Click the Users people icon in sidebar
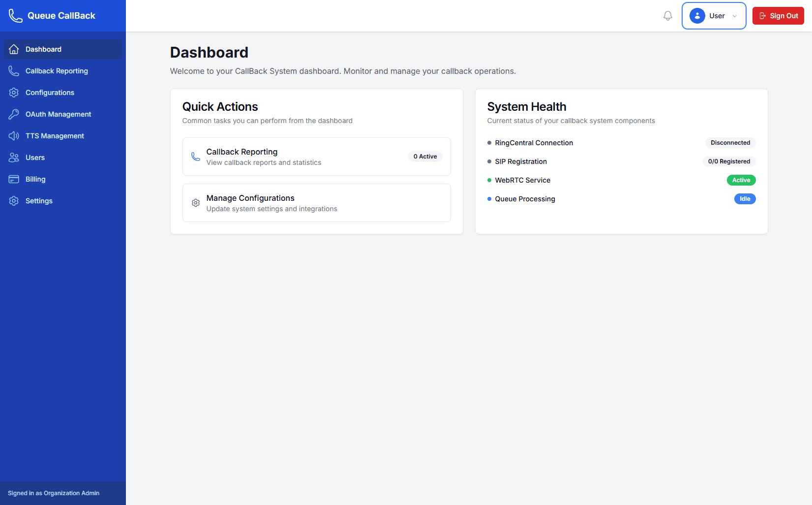Image resolution: width=812 pixels, height=505 pixels. [x=14, y=157]
